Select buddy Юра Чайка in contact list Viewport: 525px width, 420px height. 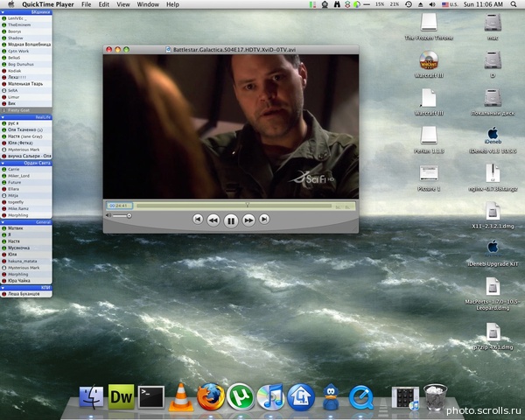tap(26, 281)
